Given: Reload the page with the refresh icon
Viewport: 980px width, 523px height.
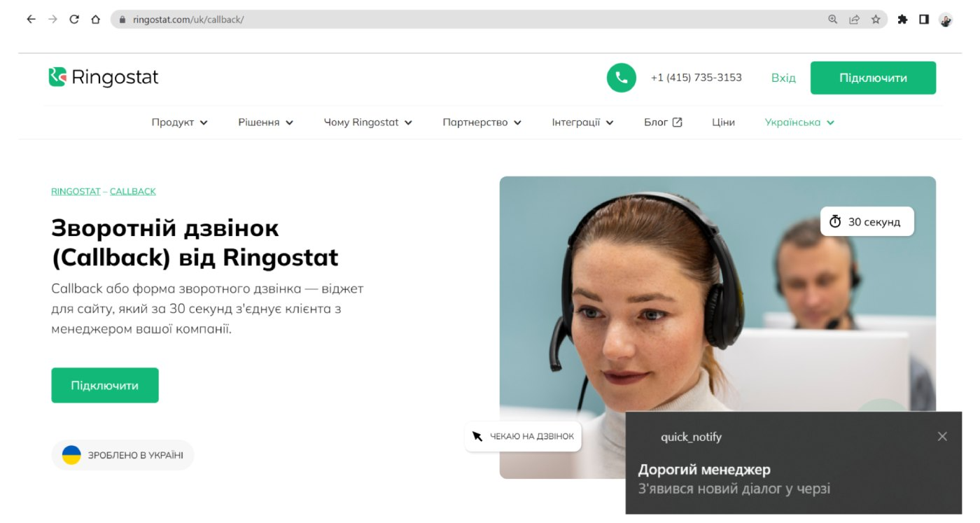Looking at the screenshot, I should tap(74, 20).
